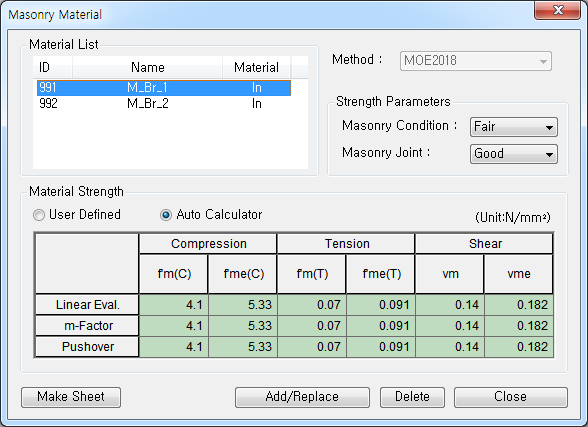Open the Method MOE2018 dropdown
The height and width of the screenshot is (427, 588).
(476, 61)
